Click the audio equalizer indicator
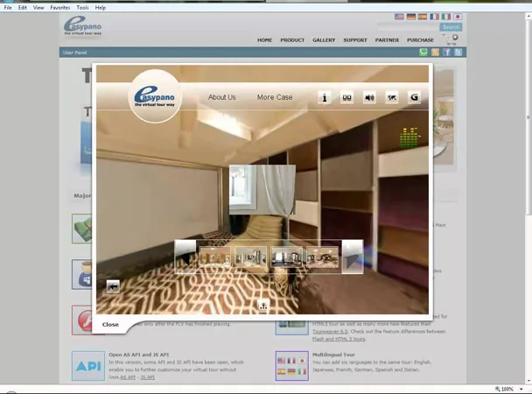This screenshot has height=394, width=532. (410, 137)
